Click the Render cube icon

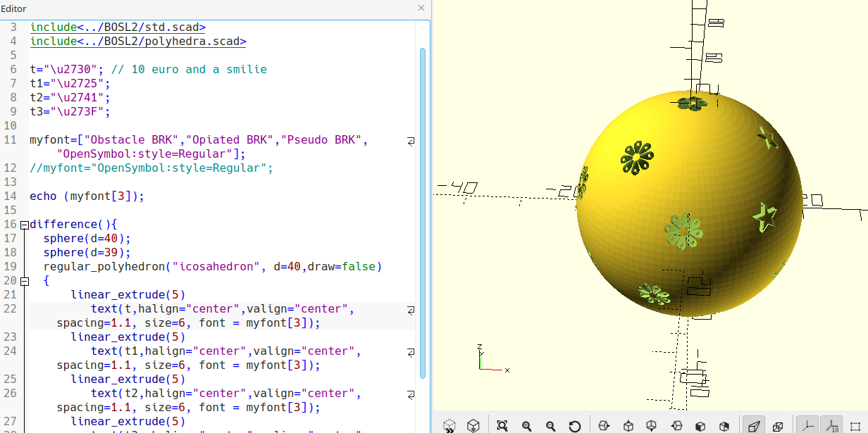473,426
